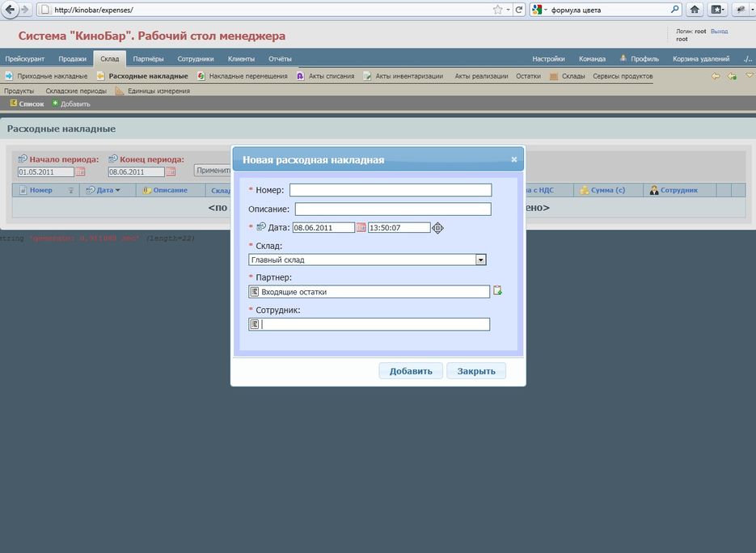756x553 pixels.
Task: Open the Прейскурант menu tab
Action: pos(24,59)
